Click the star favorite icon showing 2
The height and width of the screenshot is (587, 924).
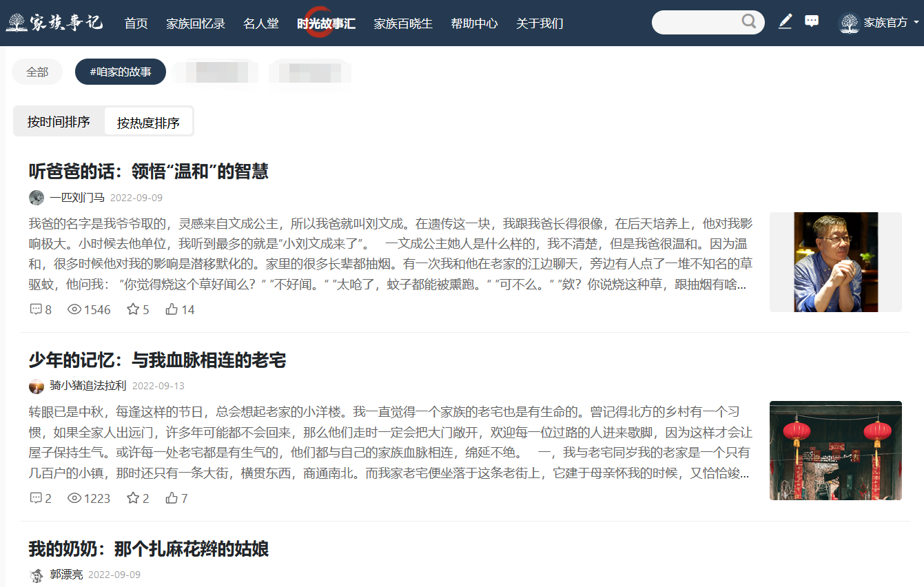click(x=133, y=498)
